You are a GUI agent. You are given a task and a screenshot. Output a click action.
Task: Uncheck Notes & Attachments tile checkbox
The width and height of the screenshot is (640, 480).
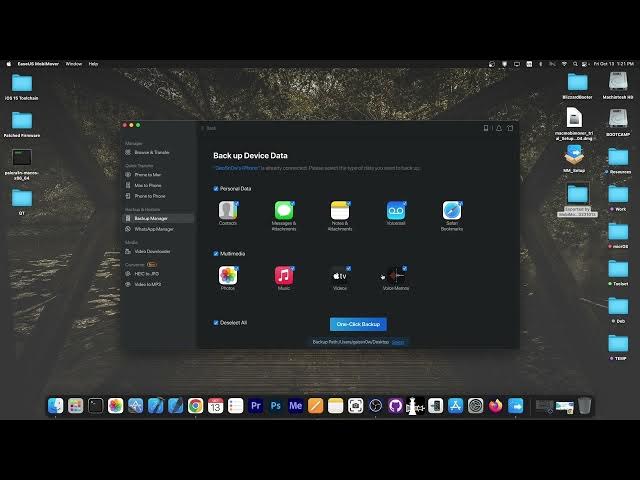point(349,203)
